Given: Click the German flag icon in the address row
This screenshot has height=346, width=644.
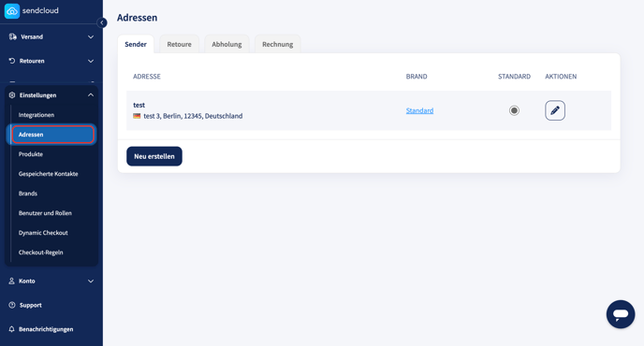Looking at the screenshot, I should coord(137,116).
